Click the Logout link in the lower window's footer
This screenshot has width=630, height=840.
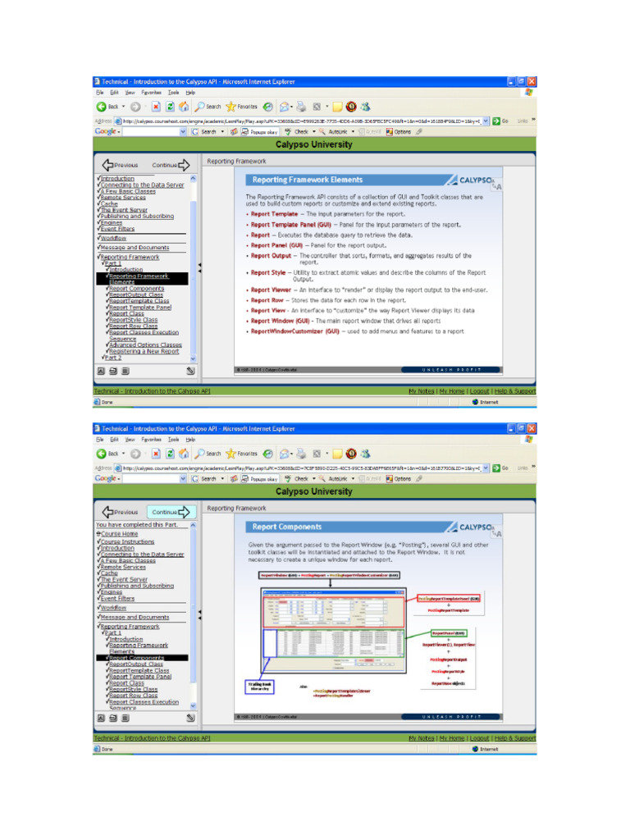click(479, 738)
